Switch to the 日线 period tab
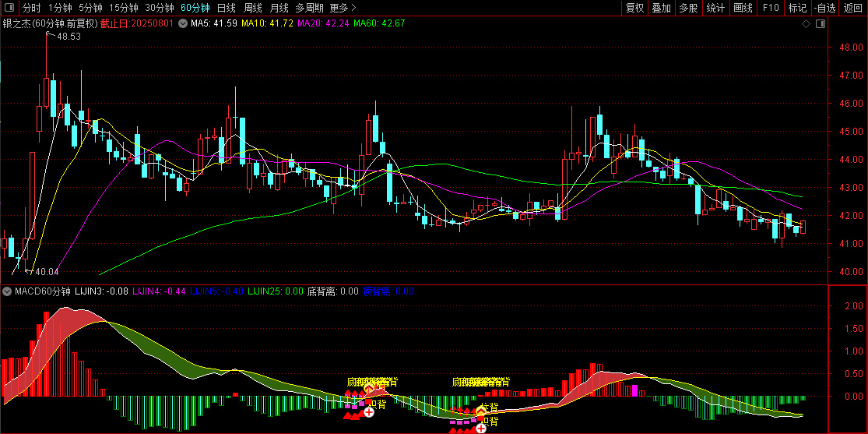This screenshot has width=868, height=434. (x=226, y=8)
